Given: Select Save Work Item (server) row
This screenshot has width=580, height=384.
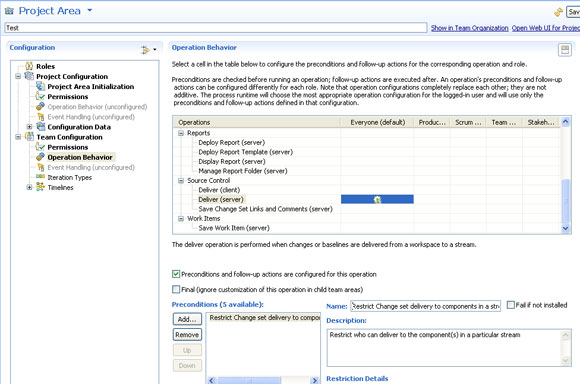Looking at the screenshot, I should tap(234, 228).
